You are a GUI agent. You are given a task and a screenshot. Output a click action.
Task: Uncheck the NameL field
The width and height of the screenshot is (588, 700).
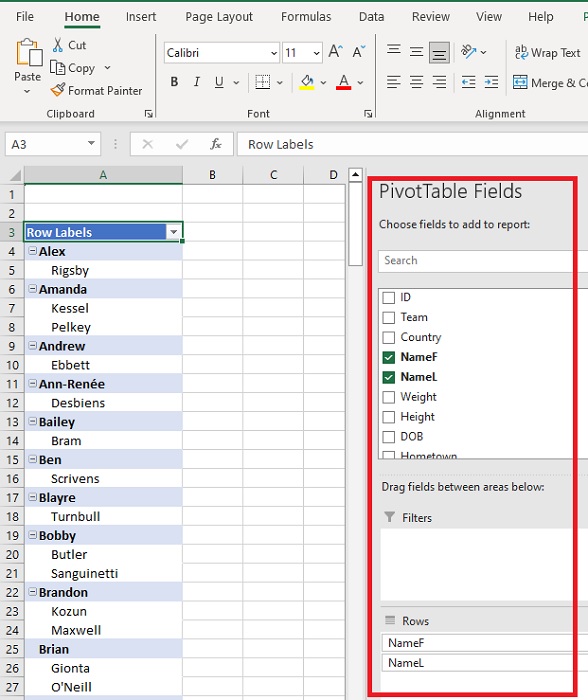click(x=389, y=377)
